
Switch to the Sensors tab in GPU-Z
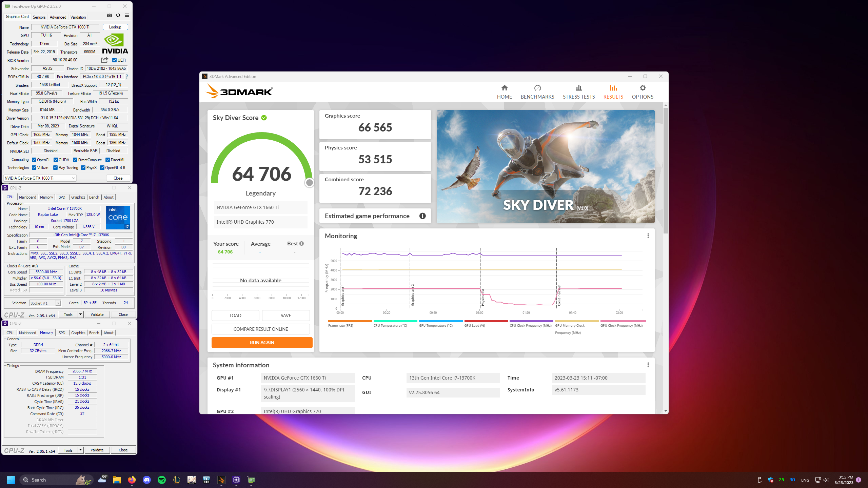[x=39, y=17]
